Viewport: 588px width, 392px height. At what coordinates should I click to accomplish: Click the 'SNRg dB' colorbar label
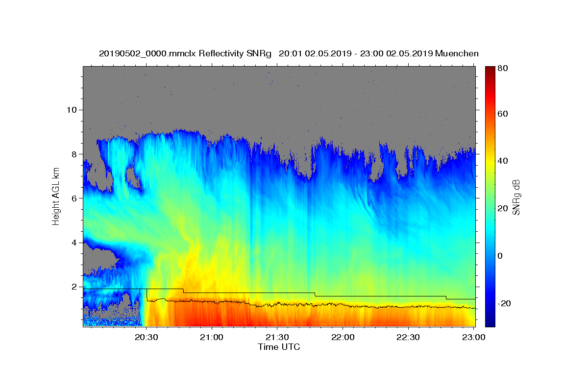[x=516, y=197]
